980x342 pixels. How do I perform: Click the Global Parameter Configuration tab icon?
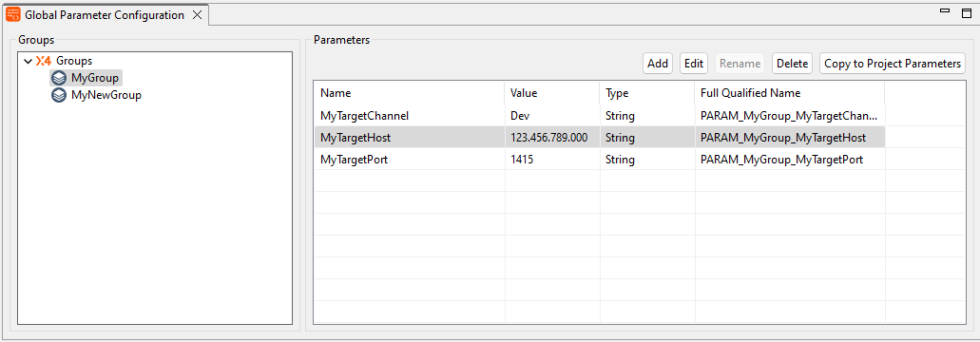13,15
